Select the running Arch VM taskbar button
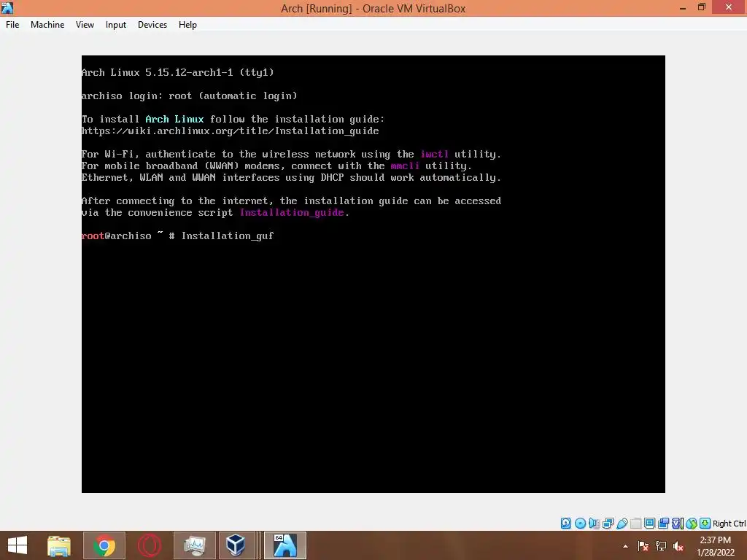Image resolution: width=747 pixels, height=560 pixels. (x=285, y=545)
